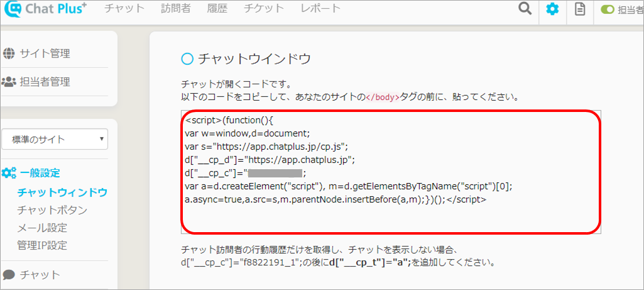Select 管理IP設定 in the sidebar
Image resolution: width=644 pixels, height=290 pixels.
[x=42, y=245]
